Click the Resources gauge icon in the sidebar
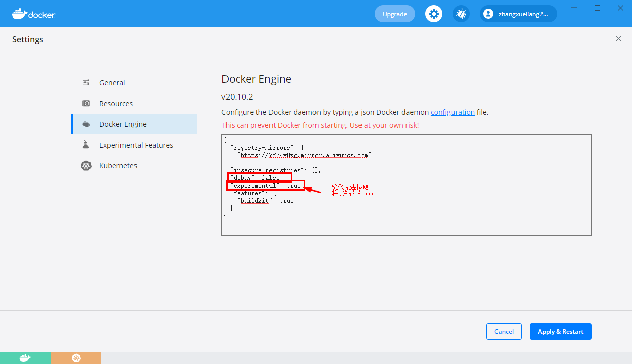Image resolution: width=632 pixels, height=364 pixels. tap(86, 103)
